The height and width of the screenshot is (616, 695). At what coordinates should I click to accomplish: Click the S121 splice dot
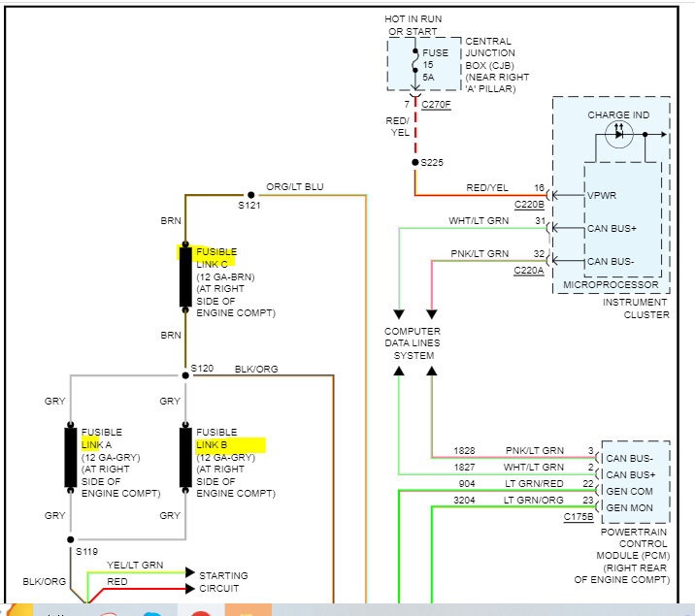click(x=250, y=195)
